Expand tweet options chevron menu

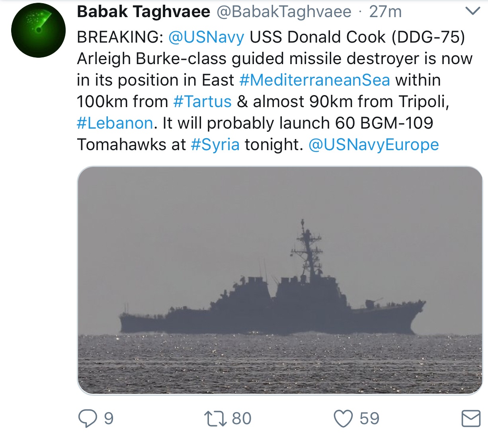point(472,12)
